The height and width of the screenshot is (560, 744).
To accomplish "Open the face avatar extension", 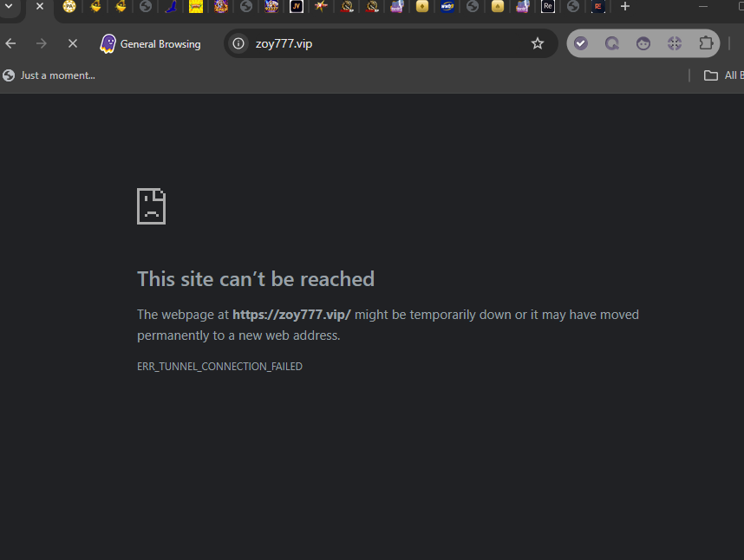I will (643, 43).
